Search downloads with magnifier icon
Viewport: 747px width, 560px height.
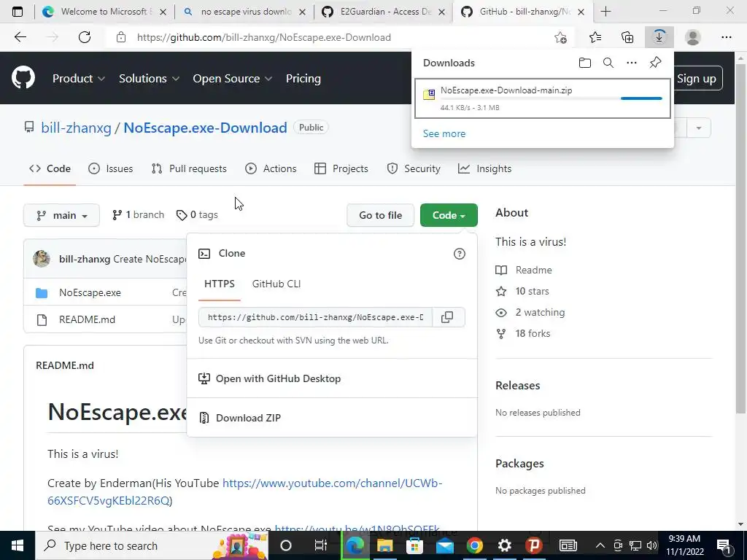608,63
